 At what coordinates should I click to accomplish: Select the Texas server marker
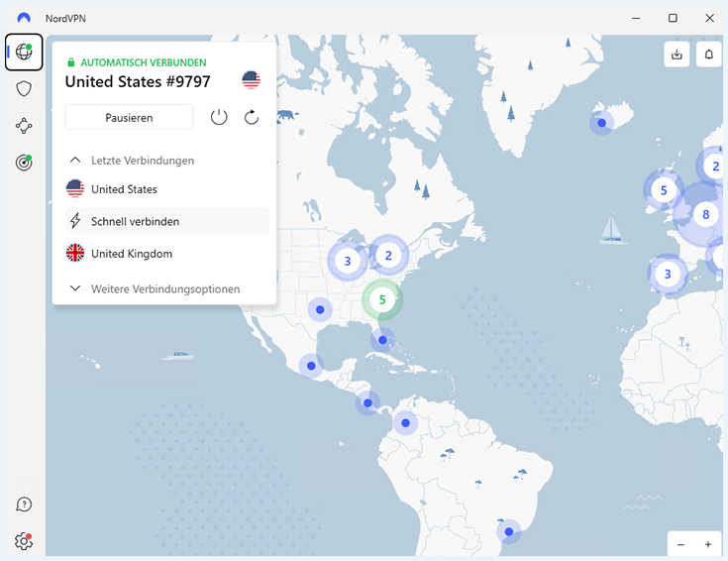coord(320,309)
